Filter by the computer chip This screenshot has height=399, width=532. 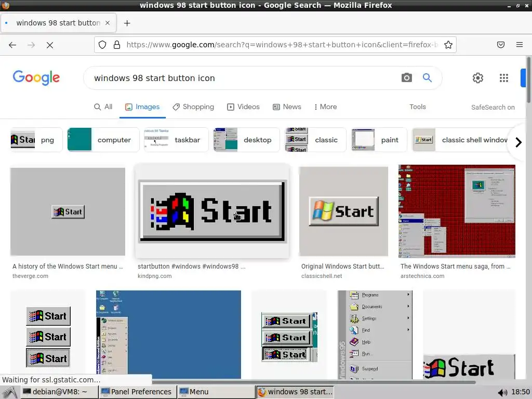pos(103,140)
